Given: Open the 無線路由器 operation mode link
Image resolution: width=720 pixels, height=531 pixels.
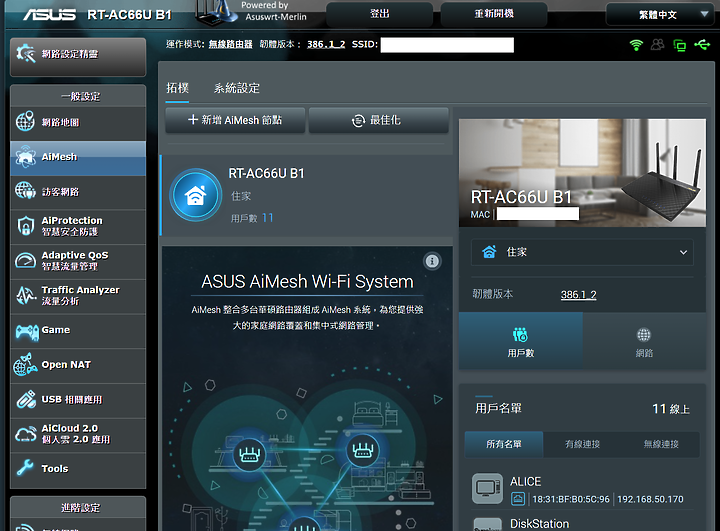Looking at the screenshot, I should coord(231,45).
